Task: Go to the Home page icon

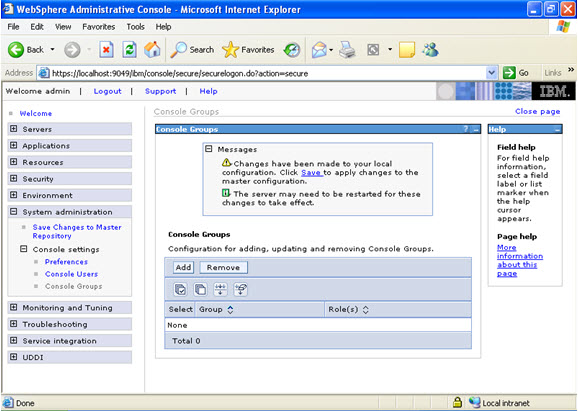Action: pos(152,49)
